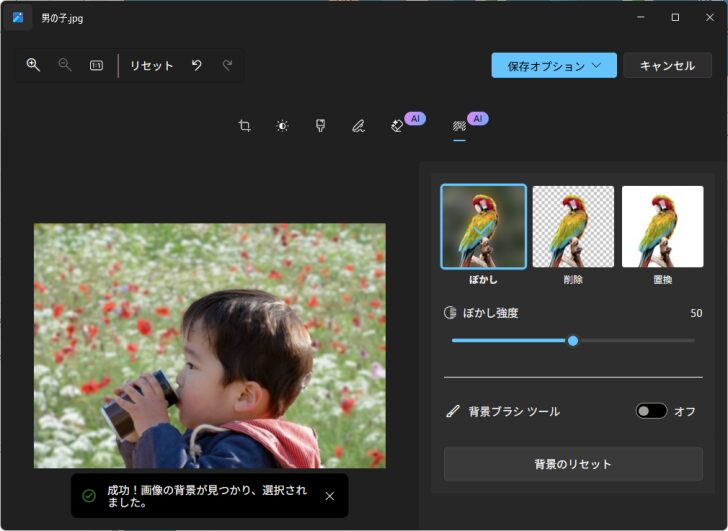The width and height of the screenshot is (728, 531).
Task: Show image at actual size 1:1
Action: pyautogui.click(x=96, y=65)
